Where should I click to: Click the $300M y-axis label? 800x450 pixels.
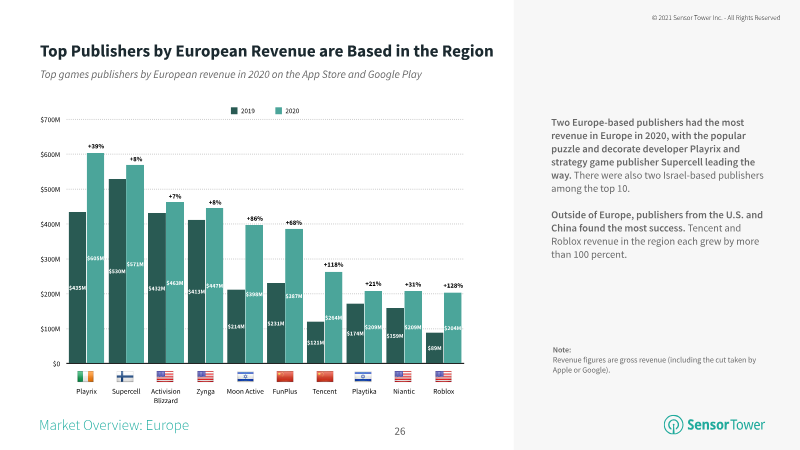coord(50,259)
